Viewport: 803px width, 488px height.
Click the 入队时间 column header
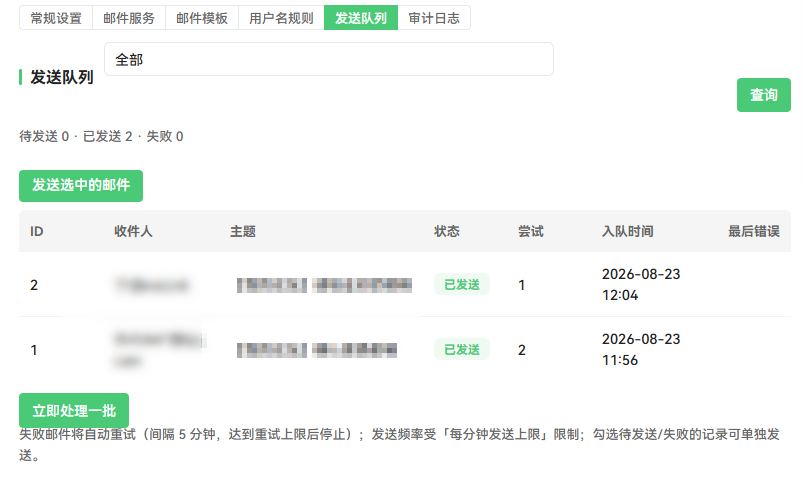coord(627,231)
